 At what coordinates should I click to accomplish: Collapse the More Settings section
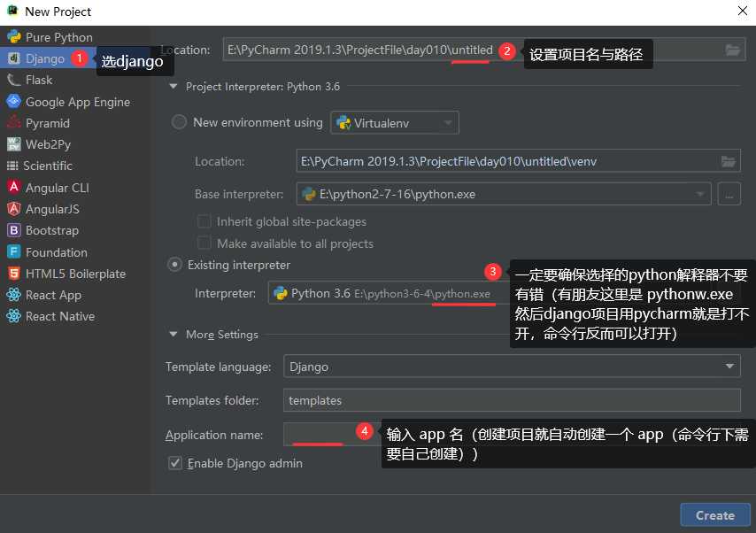(174, 335)
